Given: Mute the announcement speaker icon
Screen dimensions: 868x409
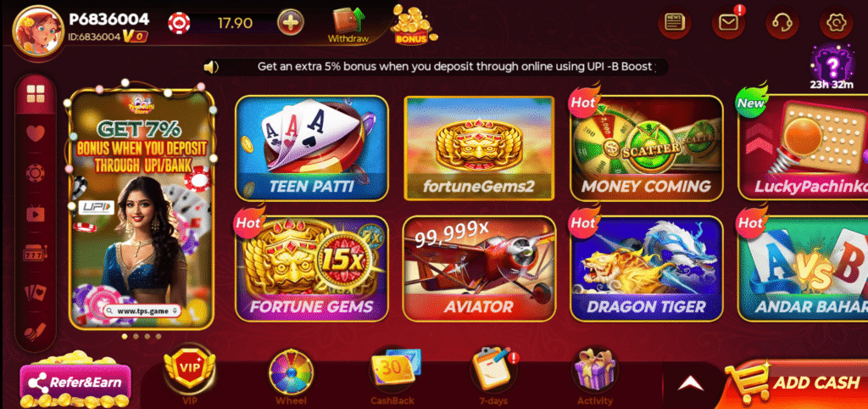Looking at the screenshot, I should 211,67.
